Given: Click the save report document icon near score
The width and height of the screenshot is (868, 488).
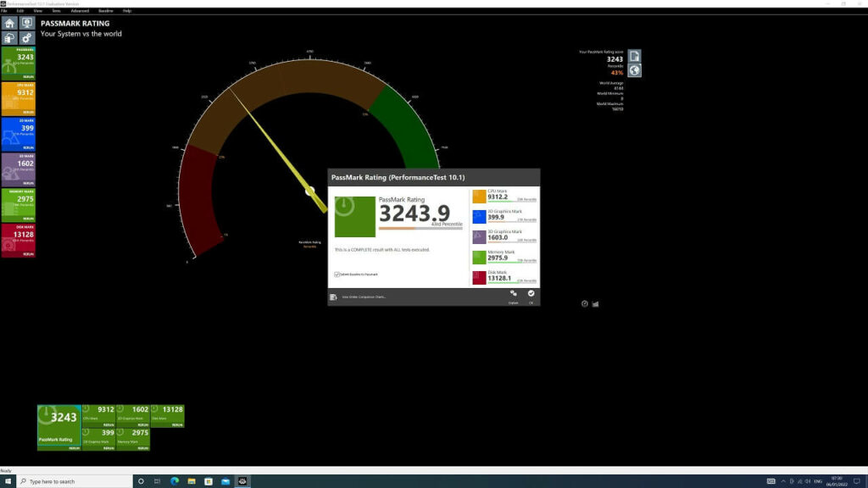Looking at the screenshot, I should (x=634, y=57).
